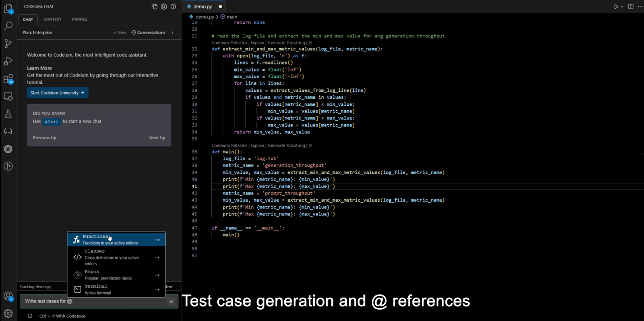Open the Conversations dropdown
Image resolution: width=644 pixels, height=321 pixels.
(148, 32)
